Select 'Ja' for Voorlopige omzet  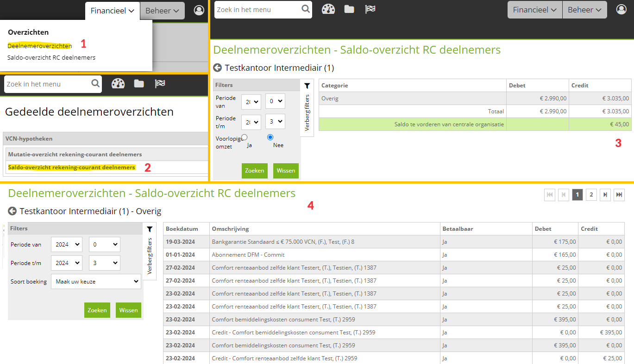[x=245, y=137]
